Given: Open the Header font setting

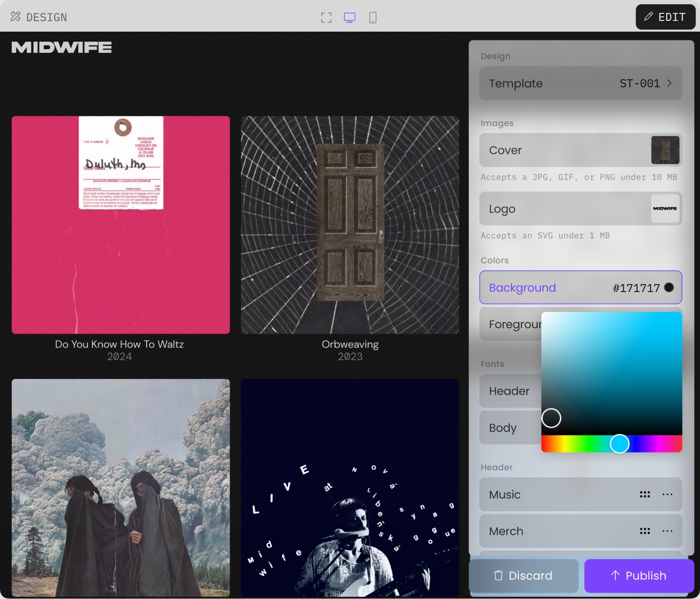Looking at the screenshot, I should tap(510, 391).
